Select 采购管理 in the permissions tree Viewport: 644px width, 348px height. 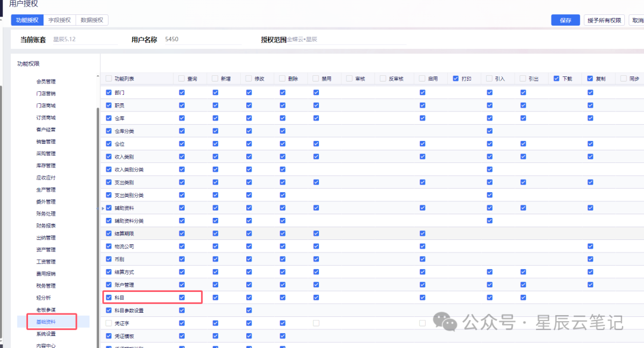click(46, 153)
